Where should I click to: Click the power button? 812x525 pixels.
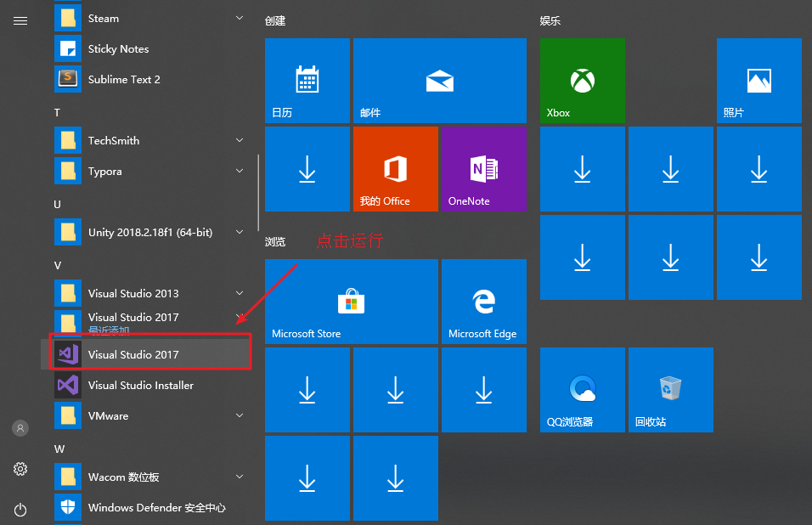click(20, 510)
